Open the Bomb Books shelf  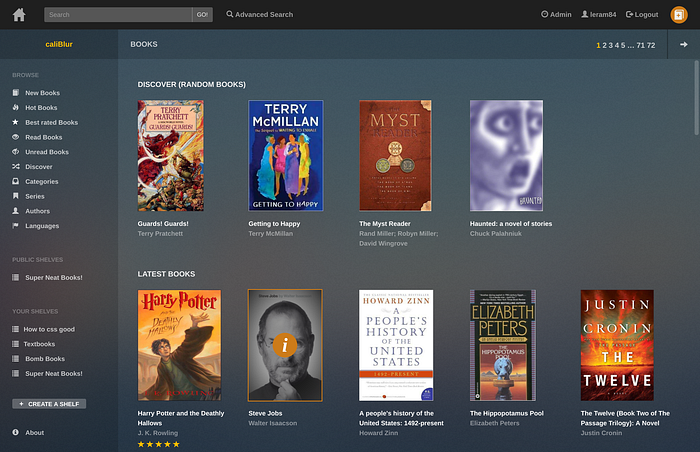tap(45, 359)
